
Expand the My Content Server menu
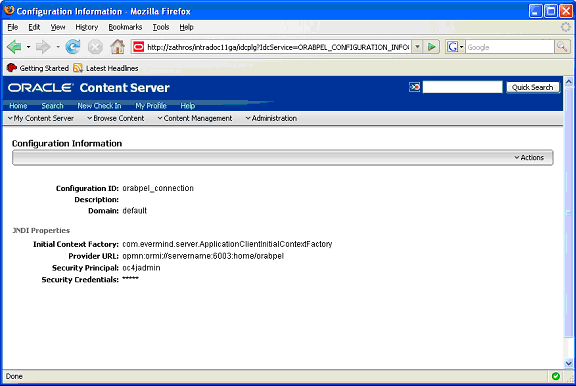pos(40,118)
